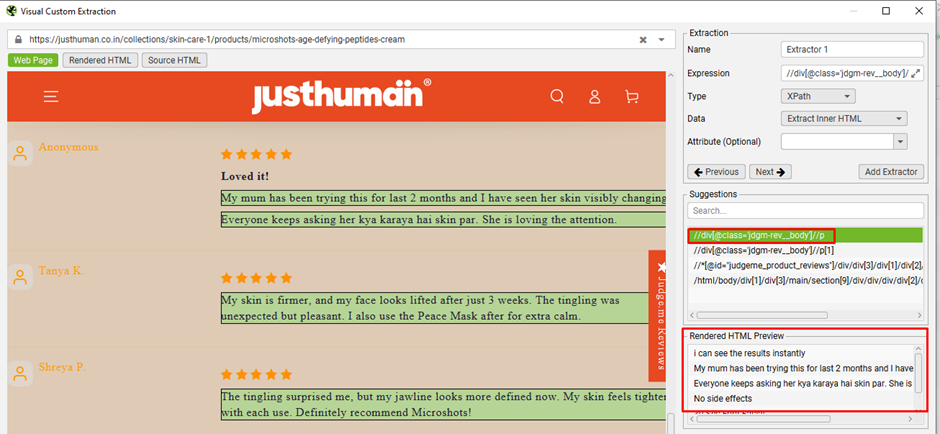Click preview line starting 'Everyone keeps asking her'

pos(803,383)
